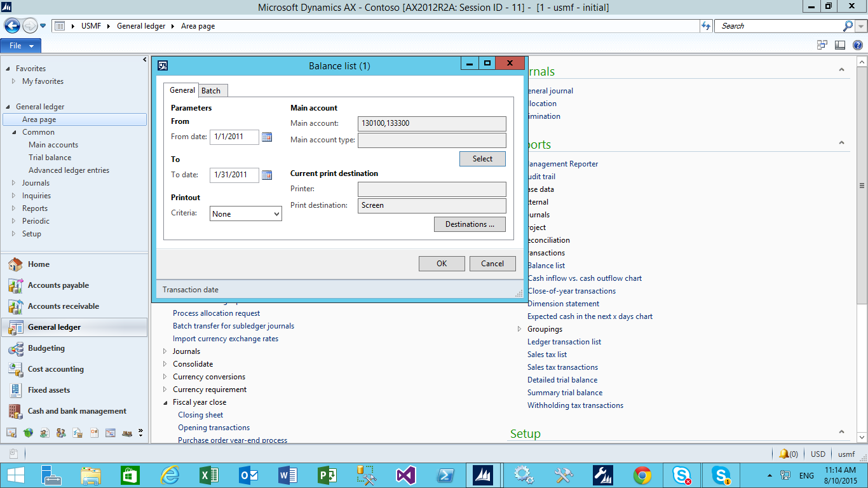Click the Destinations button
Viewport: 868px width, 488px height.
(x=470, y=224)
